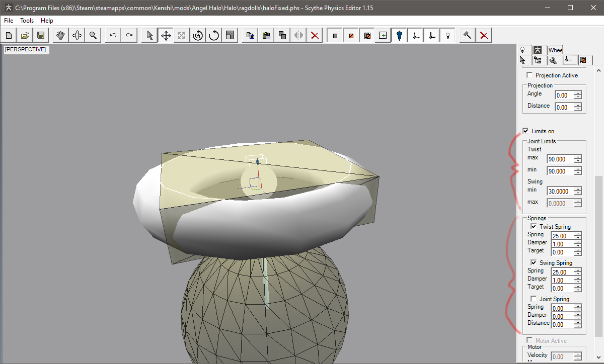Decrease Joint Spring Damper with down arrow
Viewport: 604px width, 364px height.
tap(578, 318)
